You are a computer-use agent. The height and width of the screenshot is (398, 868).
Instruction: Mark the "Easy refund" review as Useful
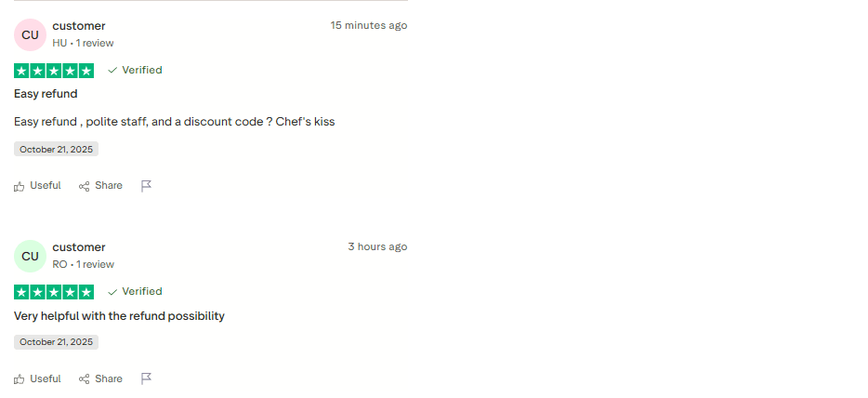click(x=37, y=186)
